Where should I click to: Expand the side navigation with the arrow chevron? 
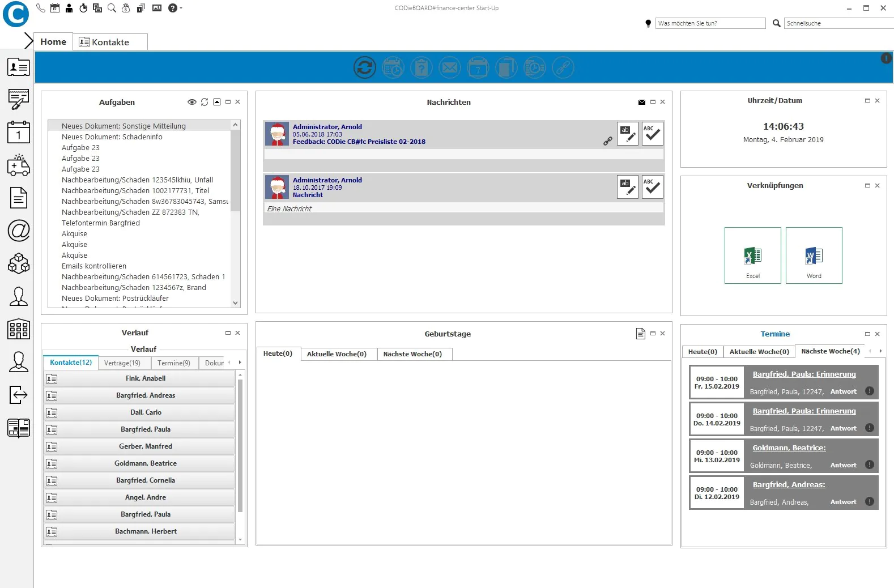click(28, 40)
